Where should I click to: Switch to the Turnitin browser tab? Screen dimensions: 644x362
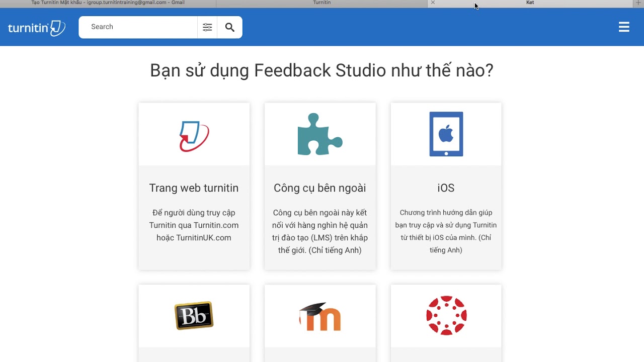(x=322, y=3)
